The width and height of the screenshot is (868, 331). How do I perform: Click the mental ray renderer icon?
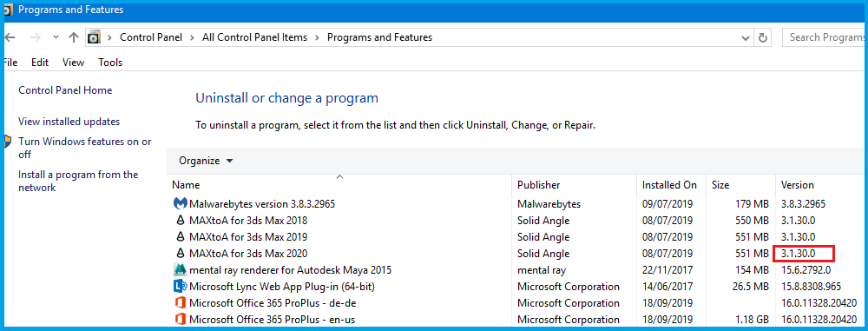(x=180, y=270)
